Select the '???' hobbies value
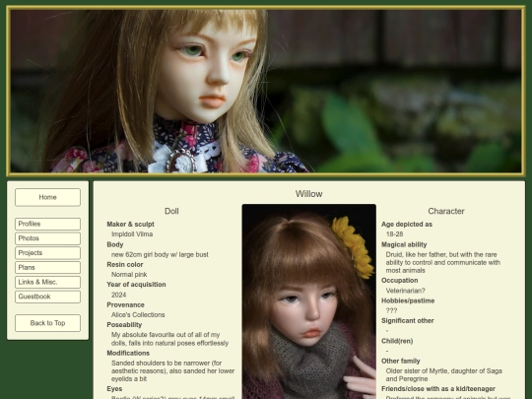Viewport: 532px width, 399px height. [x=391, y=310]
